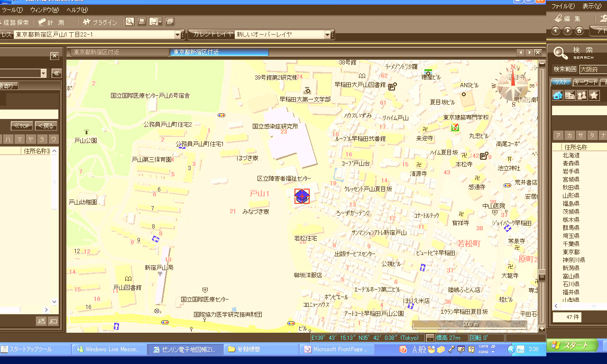Viewport: 607px width, 364px height.
Task: Click the サ kana filter in right panel
Action: (x=581, y=136)
